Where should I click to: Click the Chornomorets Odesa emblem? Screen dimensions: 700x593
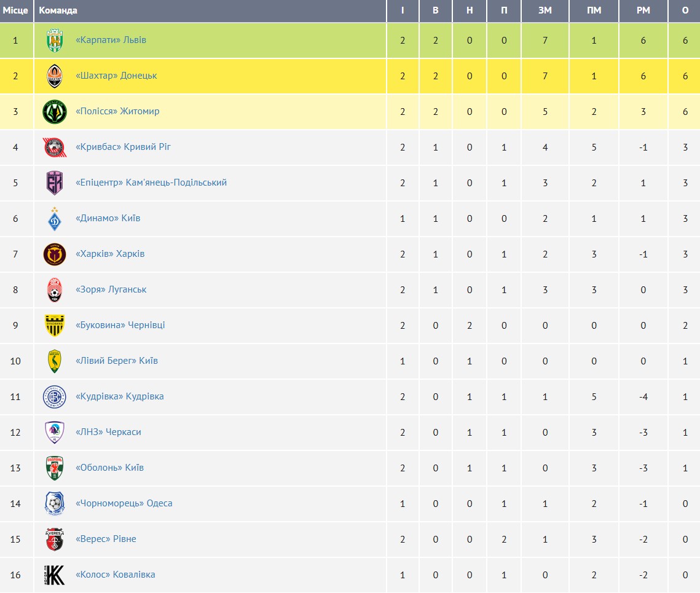click(55, 504)
